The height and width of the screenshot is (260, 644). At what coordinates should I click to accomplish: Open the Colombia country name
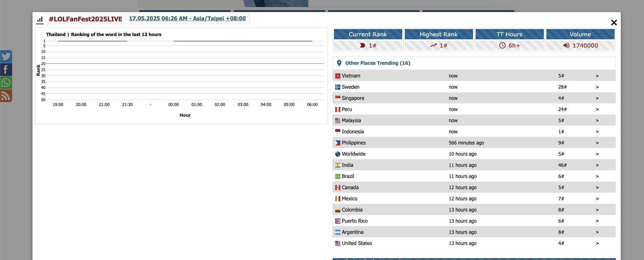point(352,210)
